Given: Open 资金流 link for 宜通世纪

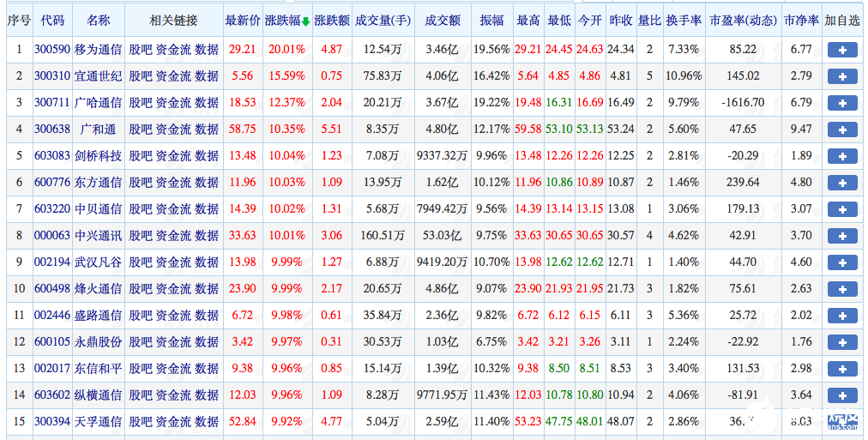Looking at the screenshot, I should click(x=173, y=76).
